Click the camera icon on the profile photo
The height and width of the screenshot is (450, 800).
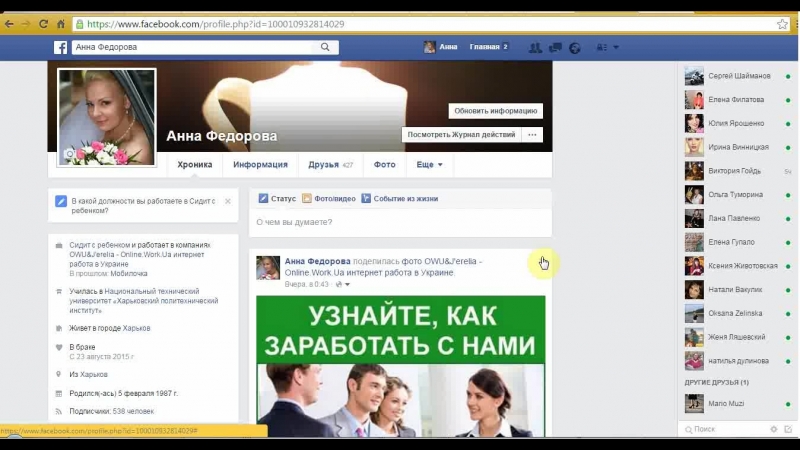tap(70, 154)
